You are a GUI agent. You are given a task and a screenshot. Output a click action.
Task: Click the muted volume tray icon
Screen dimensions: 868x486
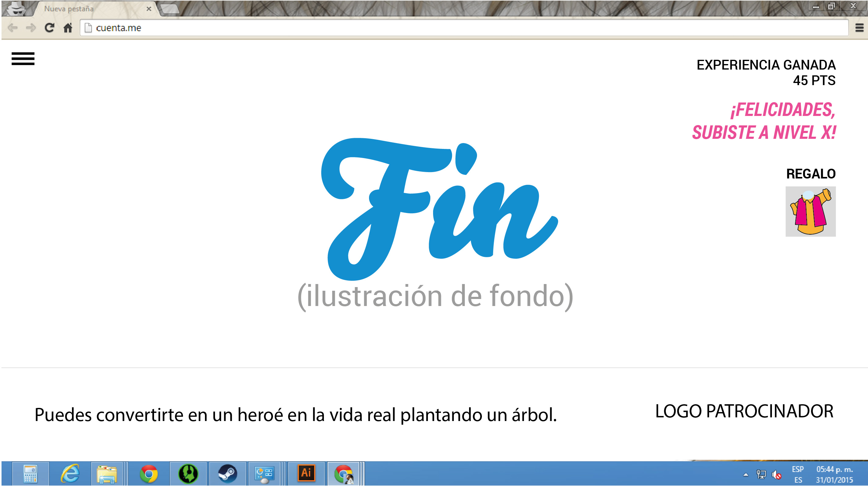point(776,474)
